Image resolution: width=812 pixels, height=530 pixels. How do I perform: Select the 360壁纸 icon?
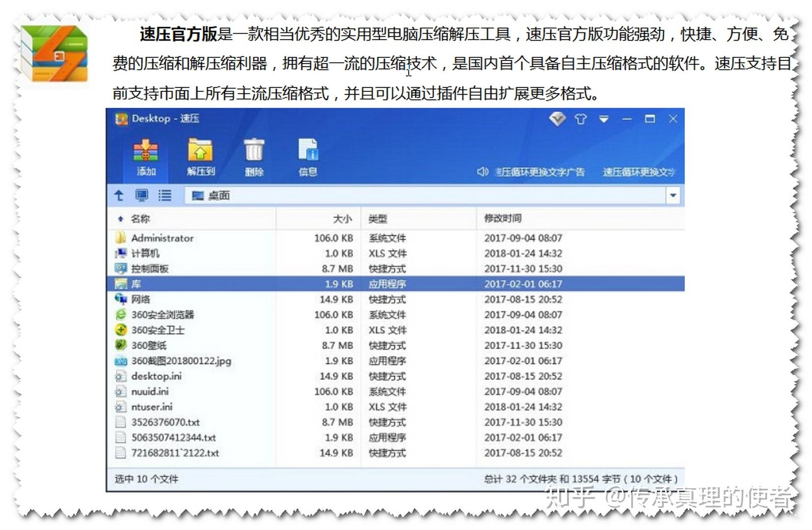point(120,345)
